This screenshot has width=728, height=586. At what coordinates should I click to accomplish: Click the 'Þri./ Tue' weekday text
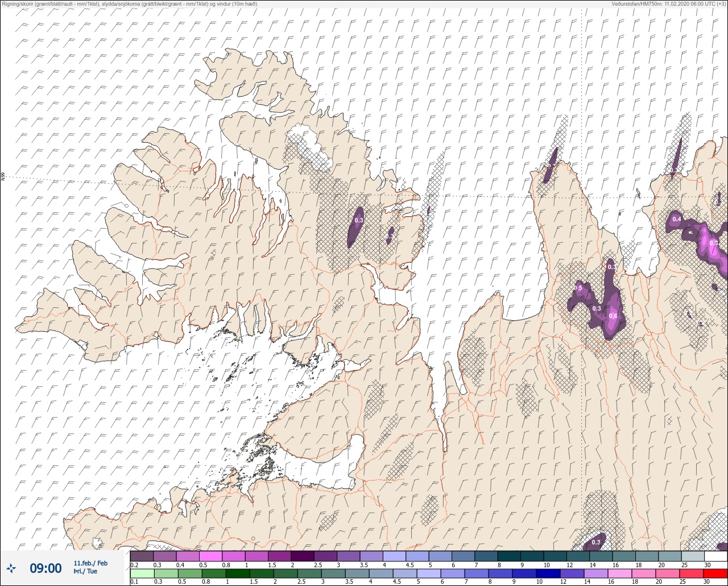pyautogui.click(x=85, y=571)
